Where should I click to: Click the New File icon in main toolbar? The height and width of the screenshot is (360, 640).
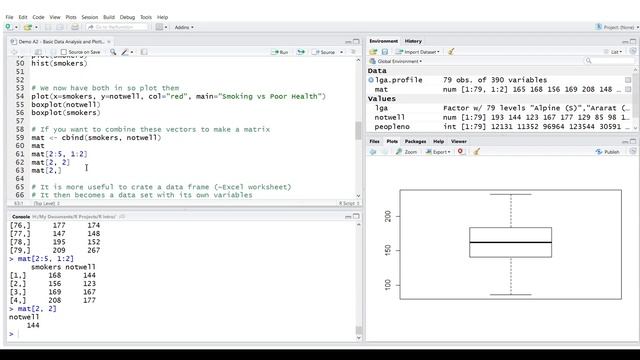[8, 27]
